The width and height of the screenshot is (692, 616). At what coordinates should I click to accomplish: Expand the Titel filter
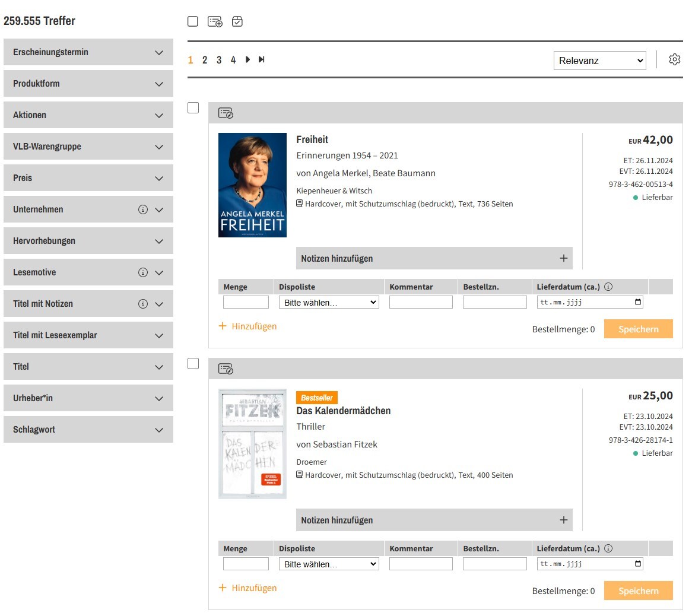coord(88,367)
